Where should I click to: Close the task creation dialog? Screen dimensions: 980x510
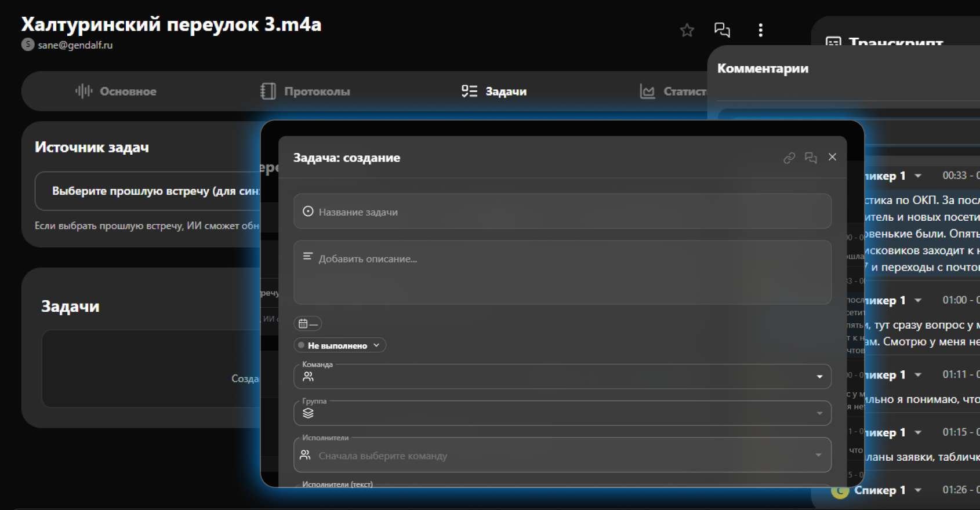832,157
